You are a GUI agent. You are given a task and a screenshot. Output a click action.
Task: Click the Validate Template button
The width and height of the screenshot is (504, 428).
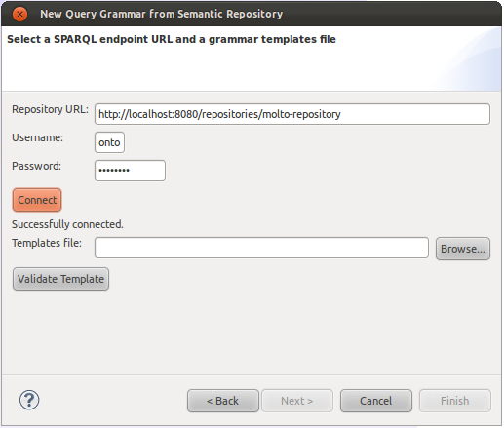[60, 279]
